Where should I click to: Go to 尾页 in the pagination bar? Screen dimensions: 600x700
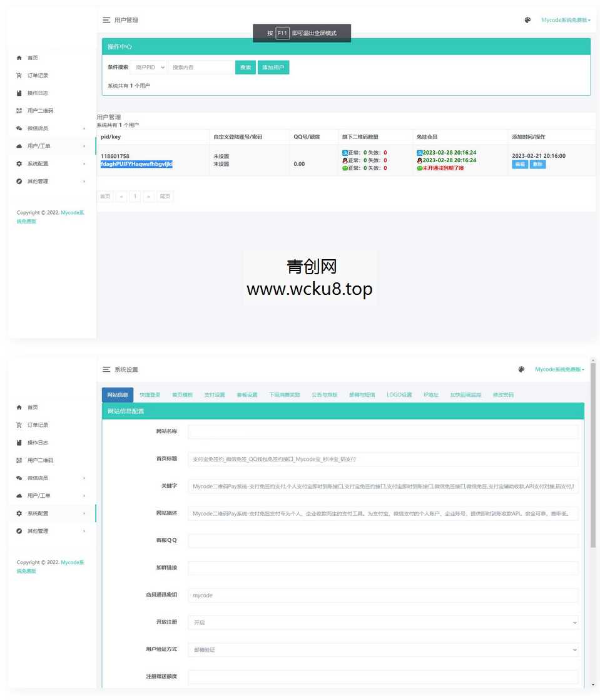tap(165, 196)
